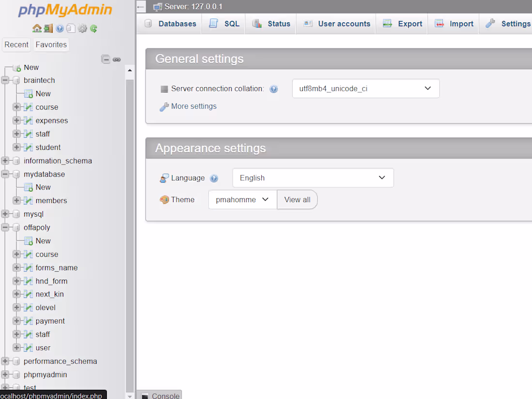The height and width of the screenshot is (399, 532).
Task: Go to the User accounts tab
Action: [337, 24]
